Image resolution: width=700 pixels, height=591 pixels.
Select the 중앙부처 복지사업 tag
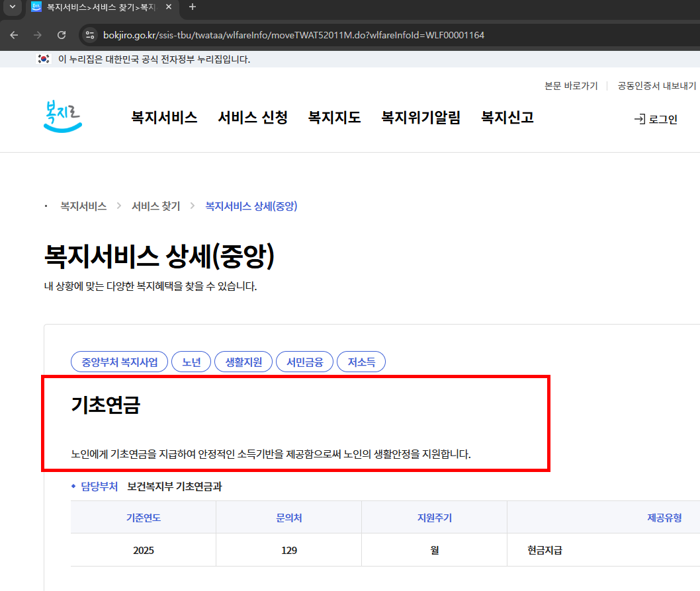point(119,362)
